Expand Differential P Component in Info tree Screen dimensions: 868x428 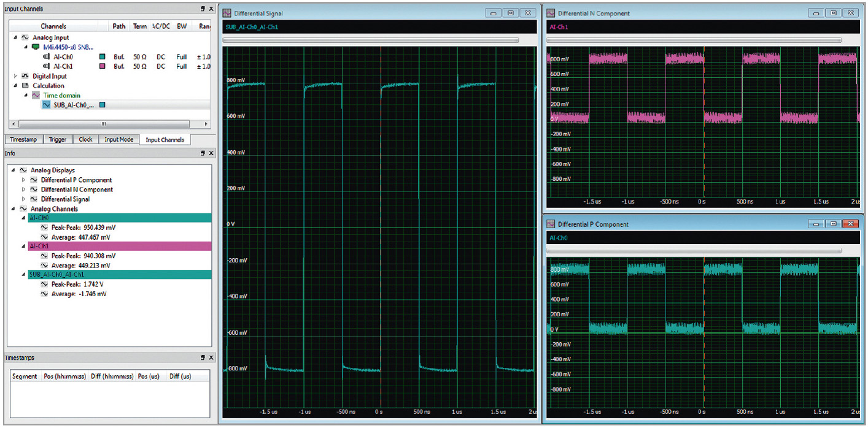[x=25, y=180]
